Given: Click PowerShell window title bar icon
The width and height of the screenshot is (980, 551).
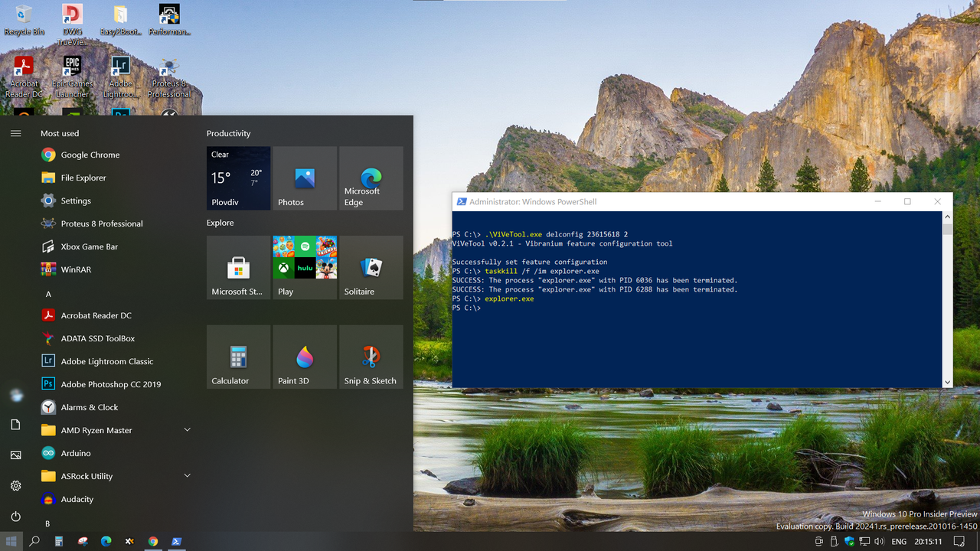Looking at the screenshot, I should tap(461, 202).
